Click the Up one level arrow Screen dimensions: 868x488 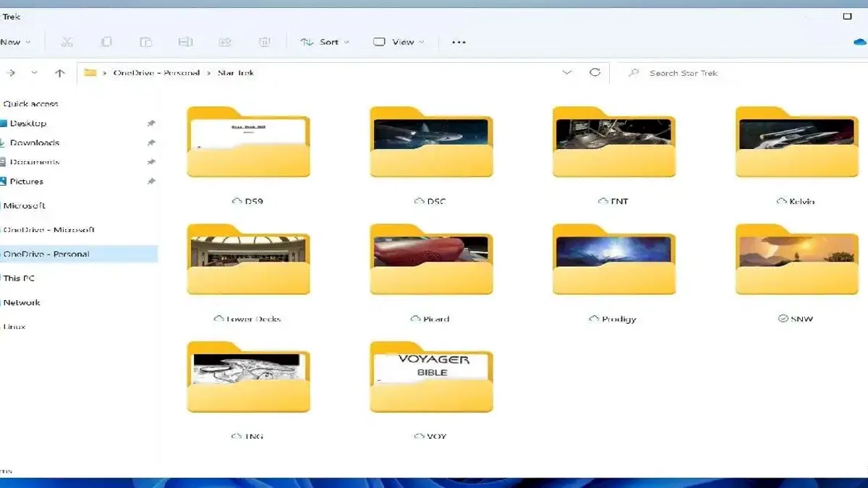click(x=60, y=73)
